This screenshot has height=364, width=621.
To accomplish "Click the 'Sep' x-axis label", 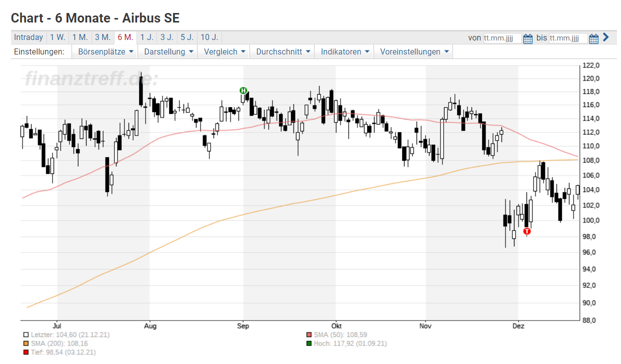I will [243, 326].
